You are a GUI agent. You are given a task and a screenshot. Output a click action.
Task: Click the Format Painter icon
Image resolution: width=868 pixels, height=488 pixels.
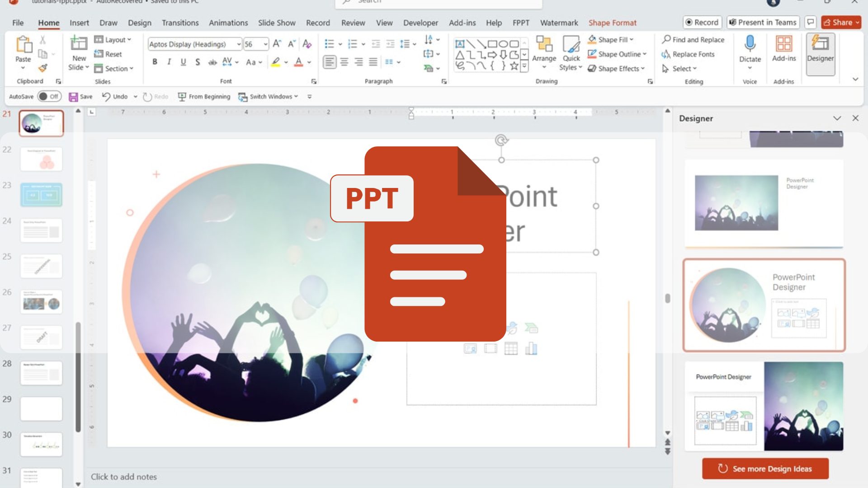[42, 68]
